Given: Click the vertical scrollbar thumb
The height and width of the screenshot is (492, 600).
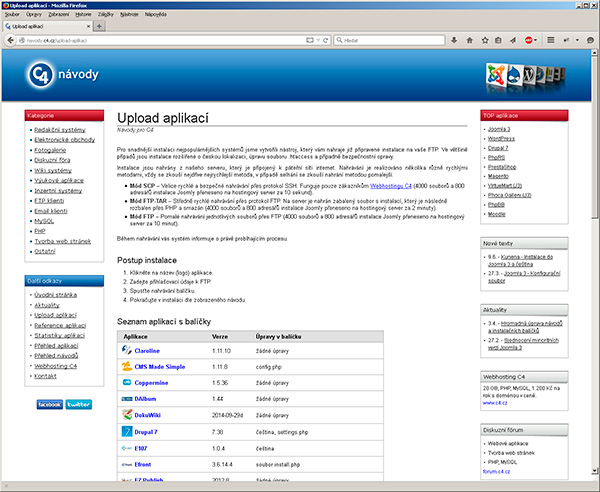Looking at the screenshot, I should point(594,137).
